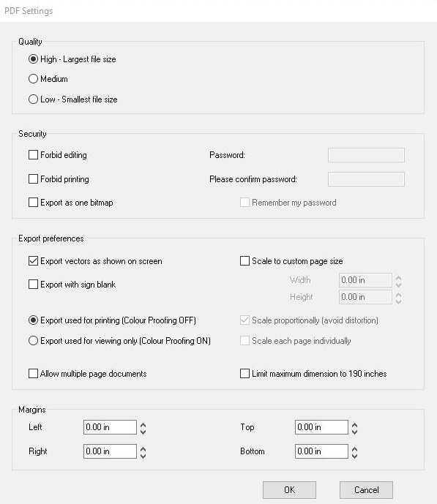Image resolution: width=437 pixels, height=504 pixels.
Task: Select Export used for viewing only option
Action: tap(33, 341)
